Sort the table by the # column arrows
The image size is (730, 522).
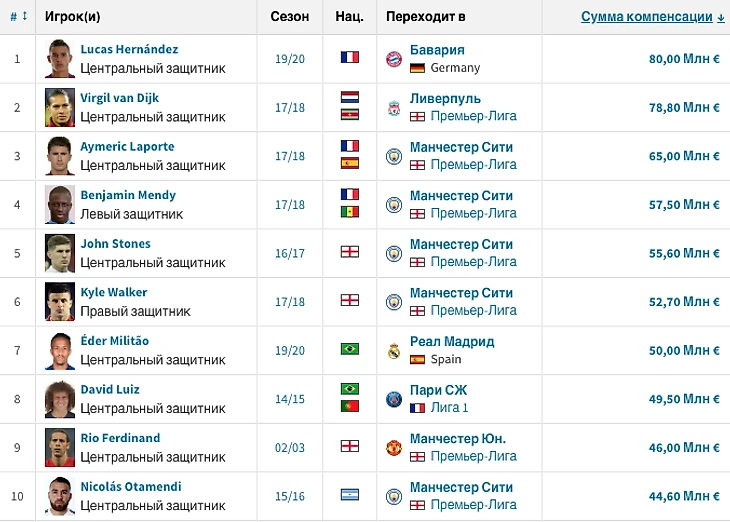(20, 17)
